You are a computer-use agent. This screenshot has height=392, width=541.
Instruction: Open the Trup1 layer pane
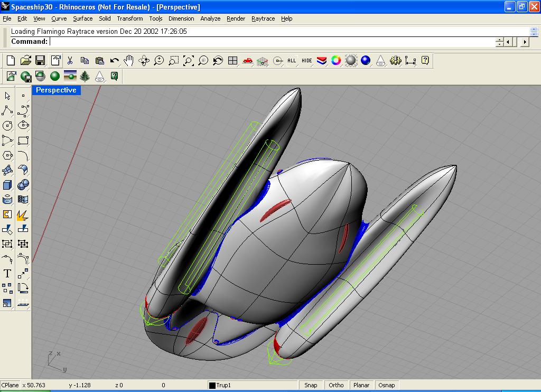coord(253,385)
